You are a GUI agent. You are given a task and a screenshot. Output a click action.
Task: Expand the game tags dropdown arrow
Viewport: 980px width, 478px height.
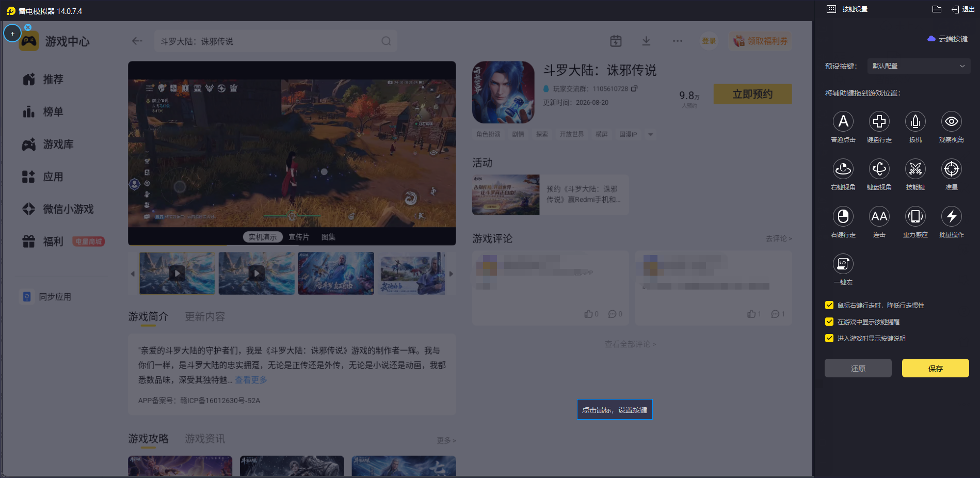click(651, 134)
